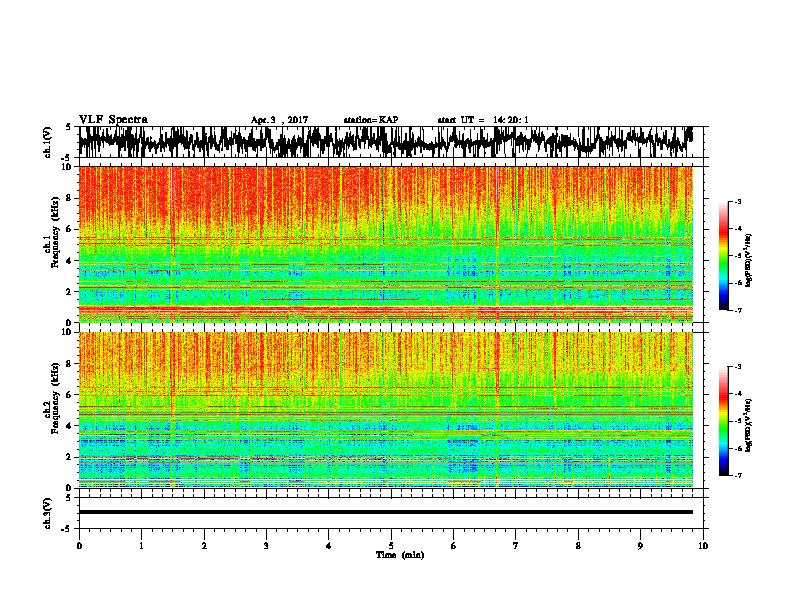792x612 pixels.
Task: Click the red 1 kHz band in the ch.1 spectrogram
Action: [385, 309]
